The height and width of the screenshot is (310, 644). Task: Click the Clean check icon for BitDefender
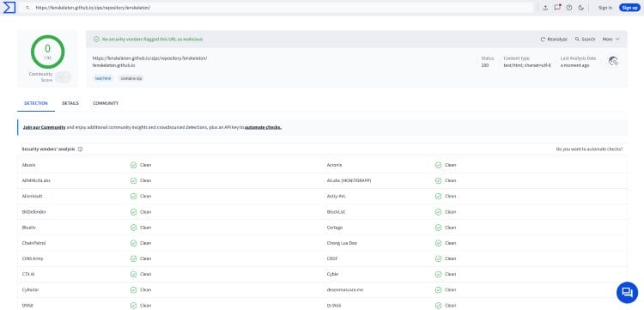tap(133, 212)
